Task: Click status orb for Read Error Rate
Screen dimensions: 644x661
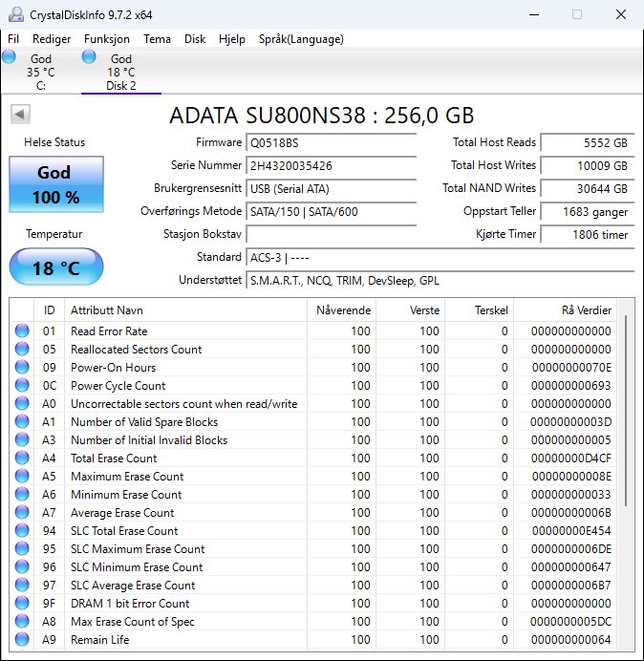Action: pyautogui.click(x=22, y=330)
